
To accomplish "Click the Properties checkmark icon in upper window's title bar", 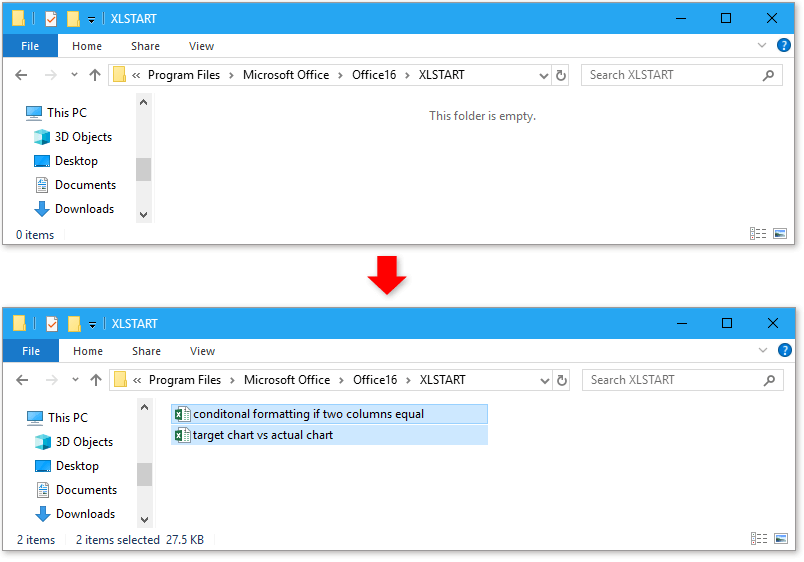I will (x=51, y=19).
